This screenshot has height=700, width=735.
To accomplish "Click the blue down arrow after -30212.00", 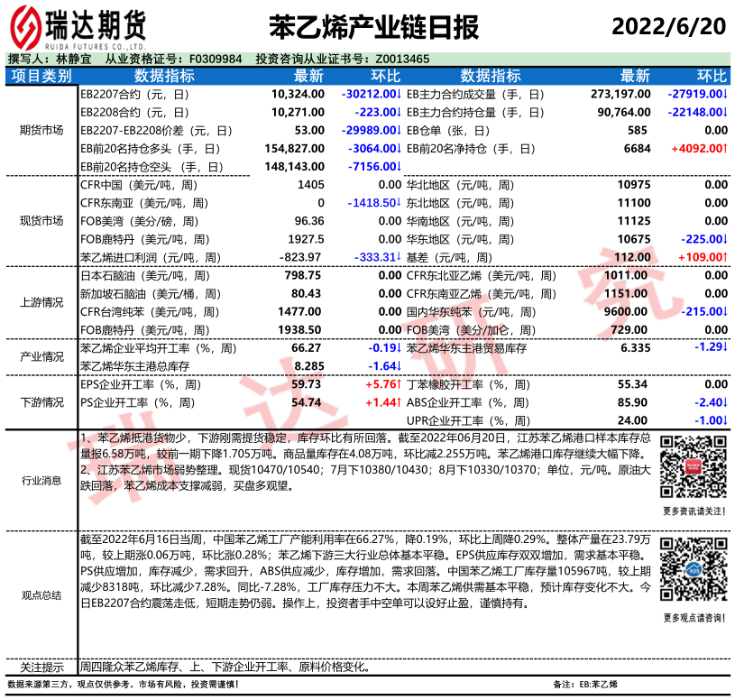I will click(398, 94).
